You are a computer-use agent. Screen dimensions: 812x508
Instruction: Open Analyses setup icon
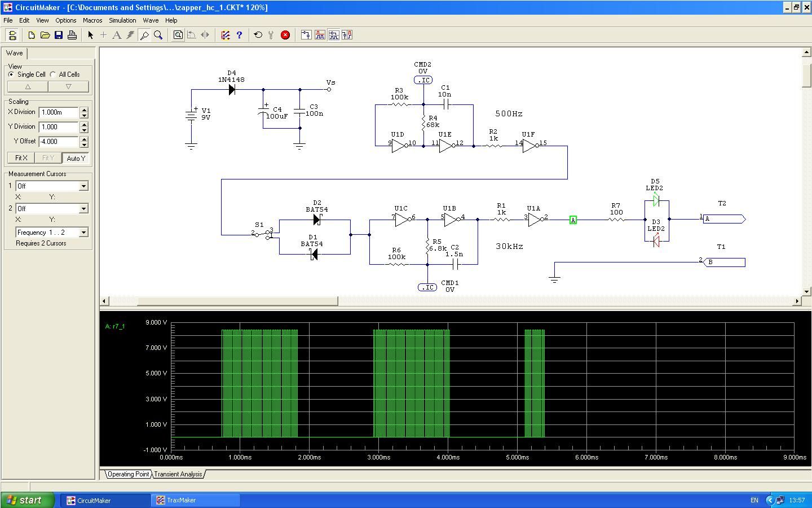coord(226,35)
